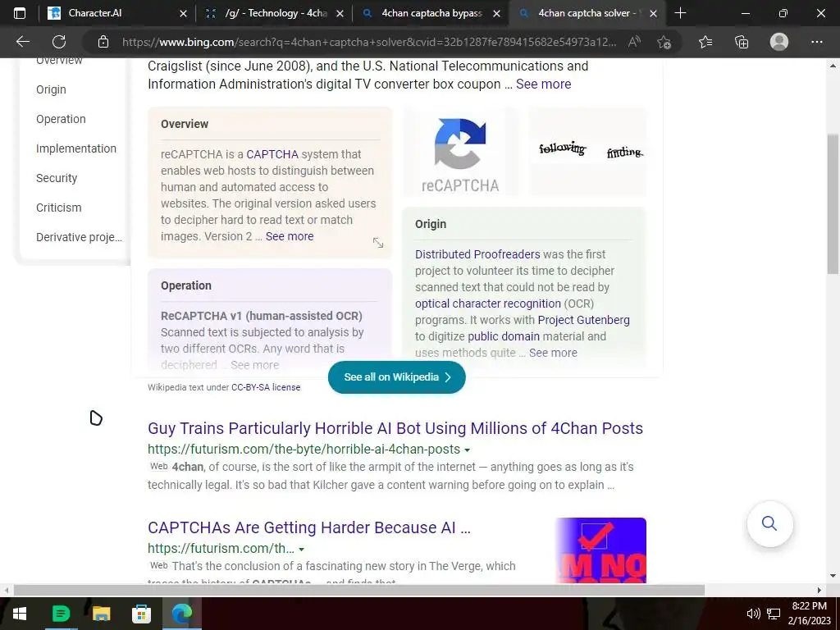This screenshot has height=630, width=840.
Task: Open the public domain link
Action: pyautogui.click(x=504, y=336)
